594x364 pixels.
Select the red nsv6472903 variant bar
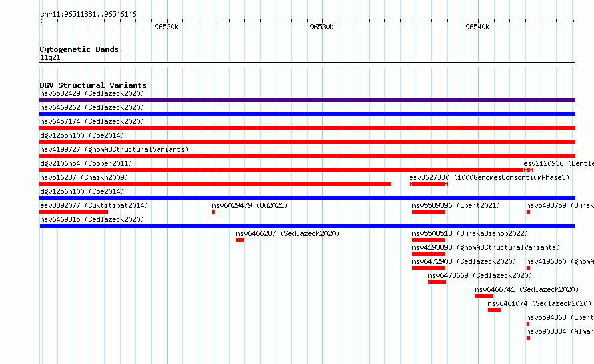[x=429, y=268]
